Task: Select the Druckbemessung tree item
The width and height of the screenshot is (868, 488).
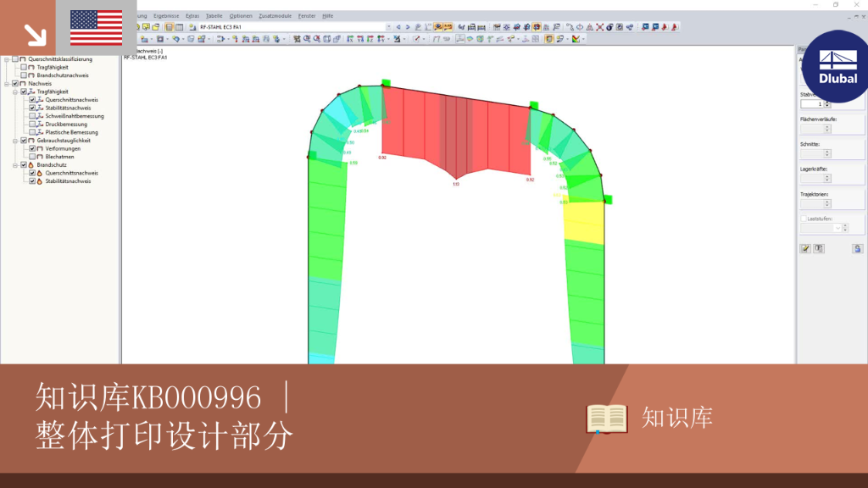Action: tap(66, 125)
